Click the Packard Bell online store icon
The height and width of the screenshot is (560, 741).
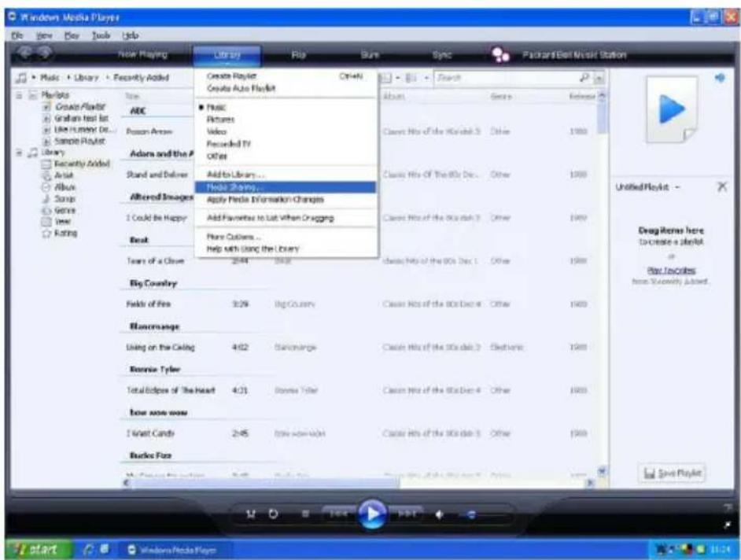point(500,55)
